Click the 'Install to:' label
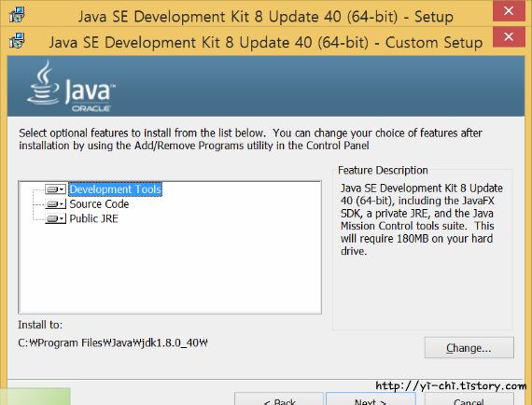This screenshot has width=532, height=405. 40,325
